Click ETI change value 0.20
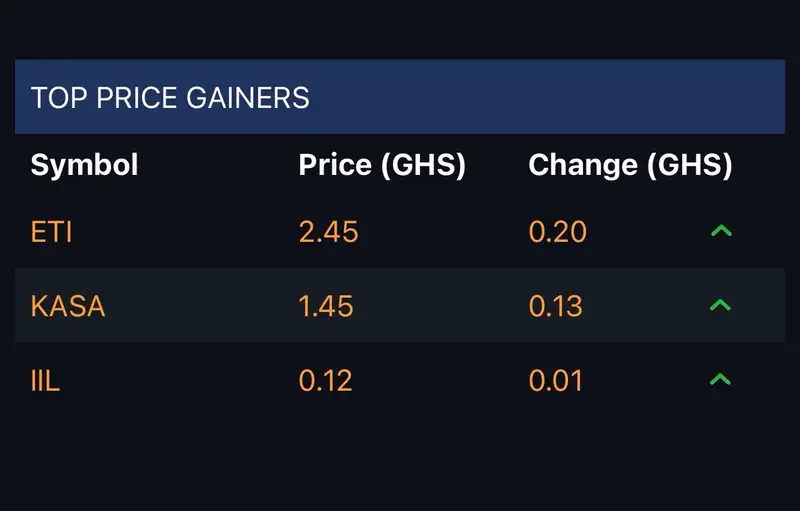The height and width of the screenshot is (511, 800). [x=558, y=232]
